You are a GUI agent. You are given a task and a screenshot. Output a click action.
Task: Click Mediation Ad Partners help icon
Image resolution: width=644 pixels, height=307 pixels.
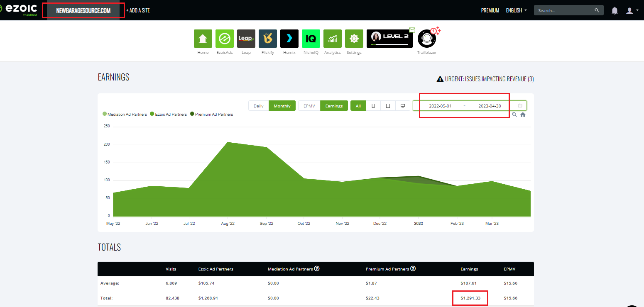click(317, 268)
